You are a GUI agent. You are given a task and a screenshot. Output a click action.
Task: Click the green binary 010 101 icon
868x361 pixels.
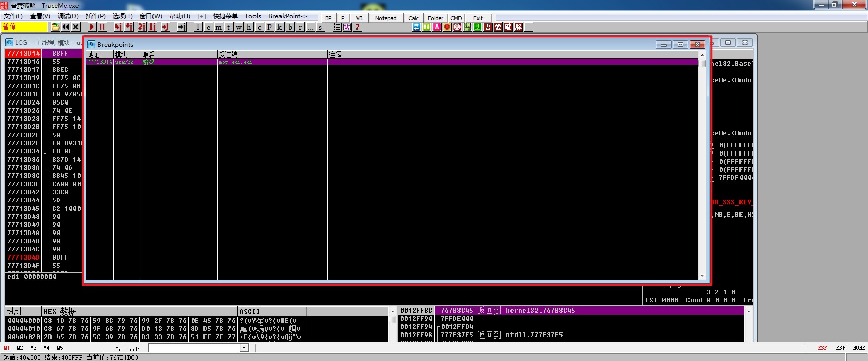point(468,27)
